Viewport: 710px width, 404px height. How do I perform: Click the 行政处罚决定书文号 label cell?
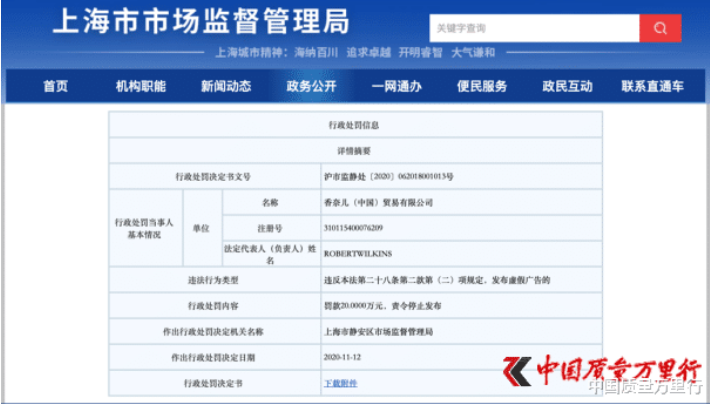pyautogui.click(x=214, y=177)
